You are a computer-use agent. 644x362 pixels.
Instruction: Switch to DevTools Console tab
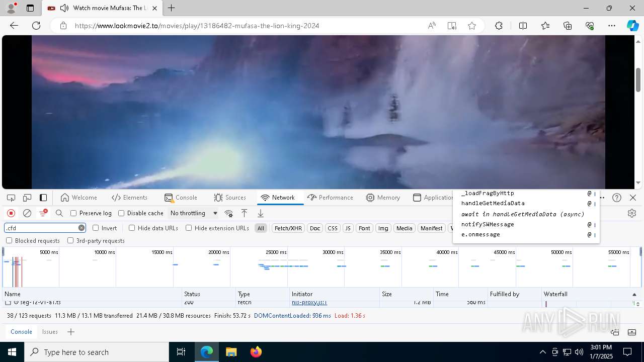coord(181,198)
